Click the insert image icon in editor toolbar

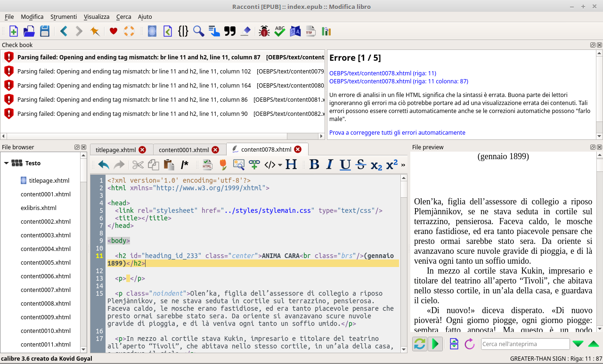coord(238,164)
